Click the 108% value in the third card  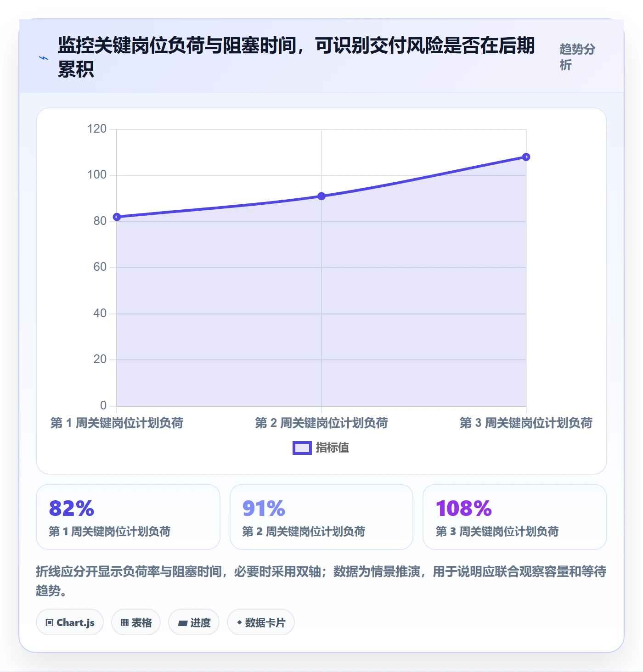pyautogui.click(x=464, y=509)
